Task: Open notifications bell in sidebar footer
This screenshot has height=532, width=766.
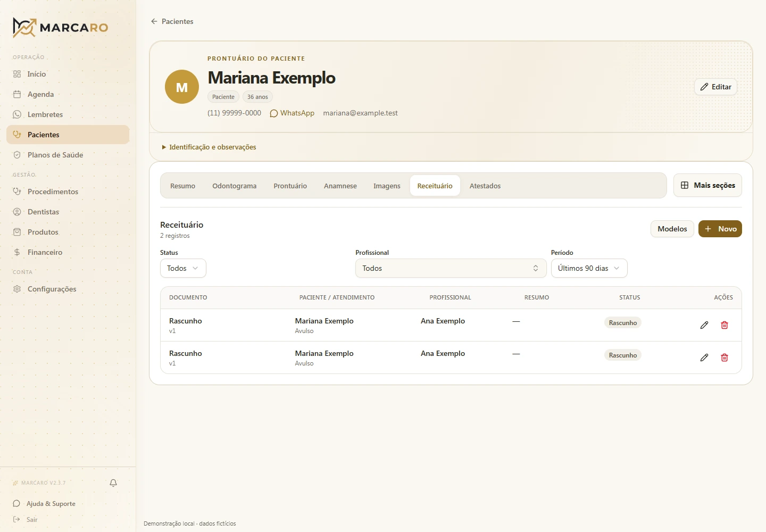Action: 113,483
